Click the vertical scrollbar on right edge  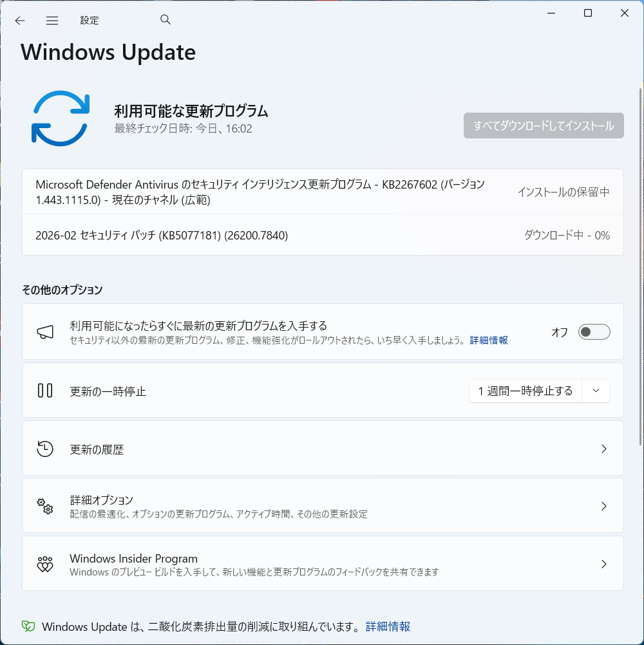click(640, 266)
